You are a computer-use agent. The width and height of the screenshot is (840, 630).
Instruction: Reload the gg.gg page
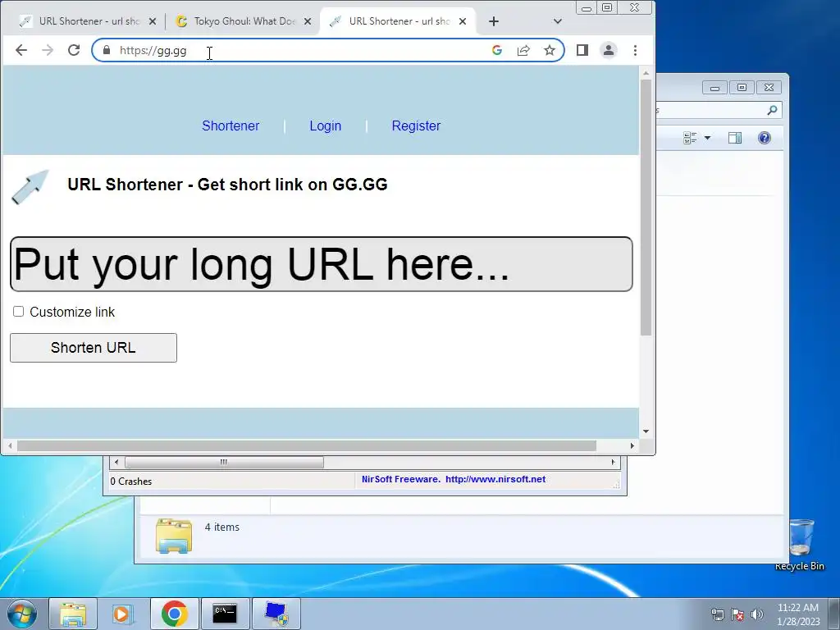pos(74,50)
